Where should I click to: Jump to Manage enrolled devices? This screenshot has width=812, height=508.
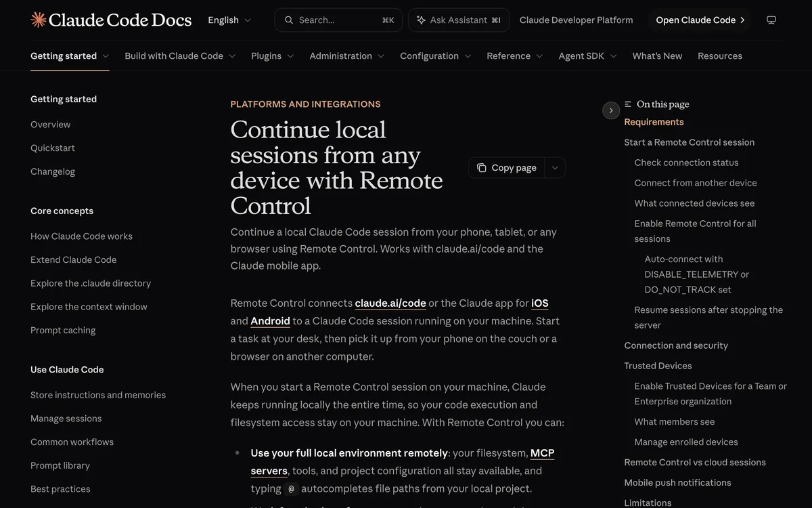686,442
